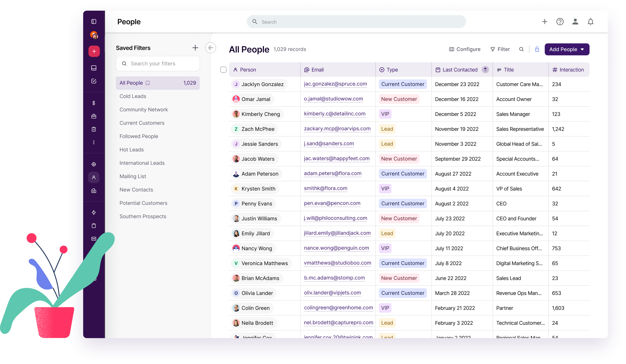Toggle the Last Contacted sort control
This screenshot has height=364, width=626.
[x=485, y=69]
